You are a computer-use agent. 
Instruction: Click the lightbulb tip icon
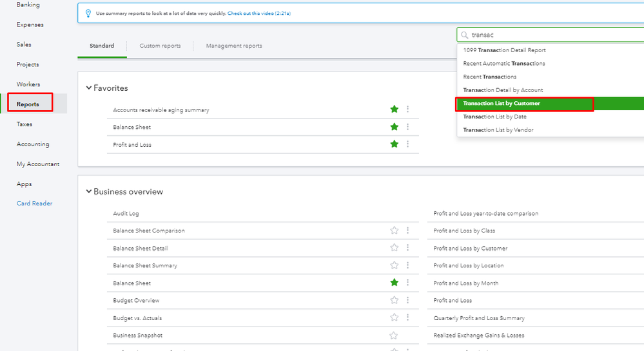click(x=88, y=13)
